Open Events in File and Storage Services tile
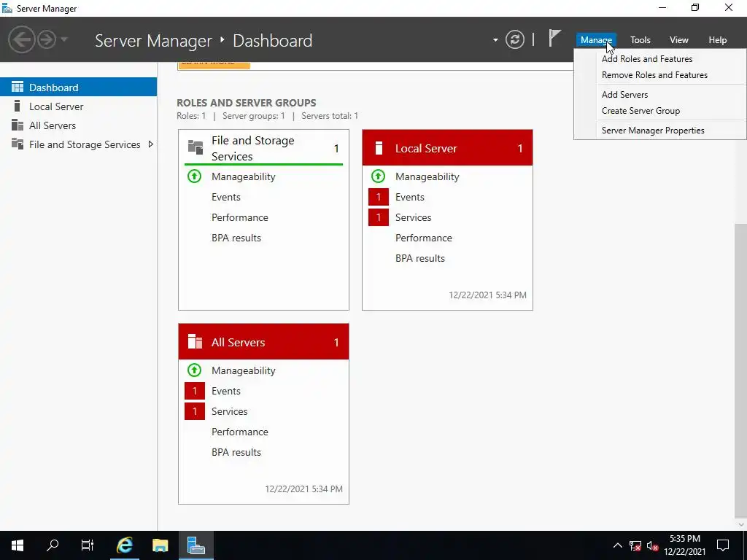This screenshot has width=747, height=560. (226, 197)
